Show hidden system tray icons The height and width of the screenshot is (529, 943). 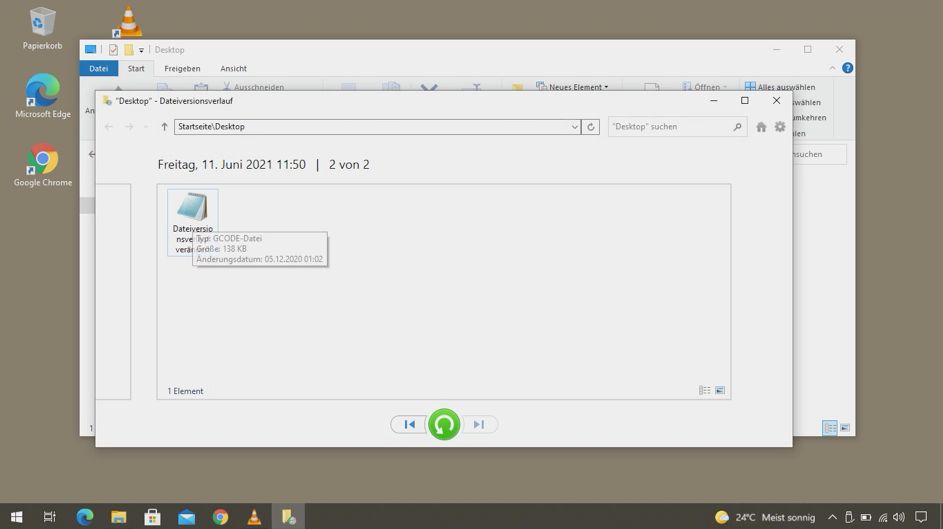pos(832,518)
